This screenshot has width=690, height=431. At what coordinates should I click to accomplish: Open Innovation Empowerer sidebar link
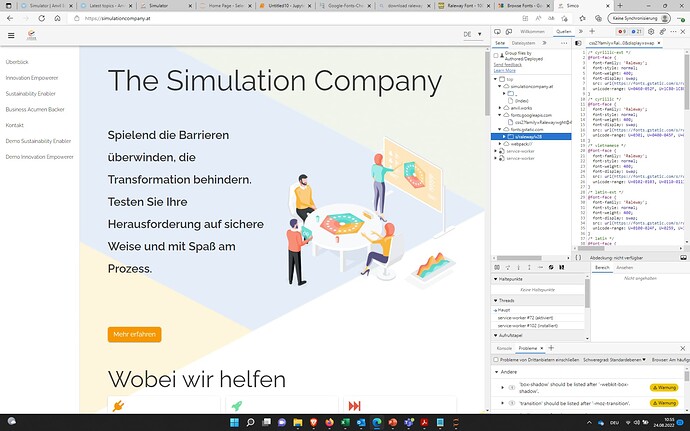(x=32, y=78)
